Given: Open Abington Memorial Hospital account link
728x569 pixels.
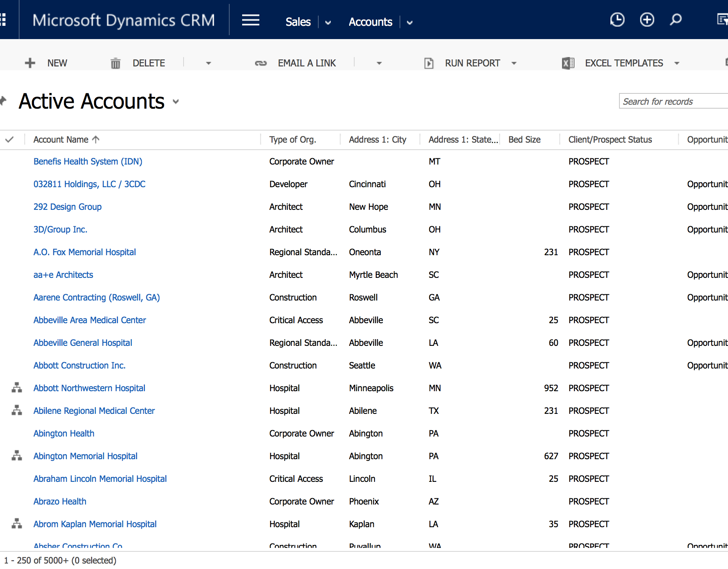Looking at the screenshot, I should tap(86, 456).
